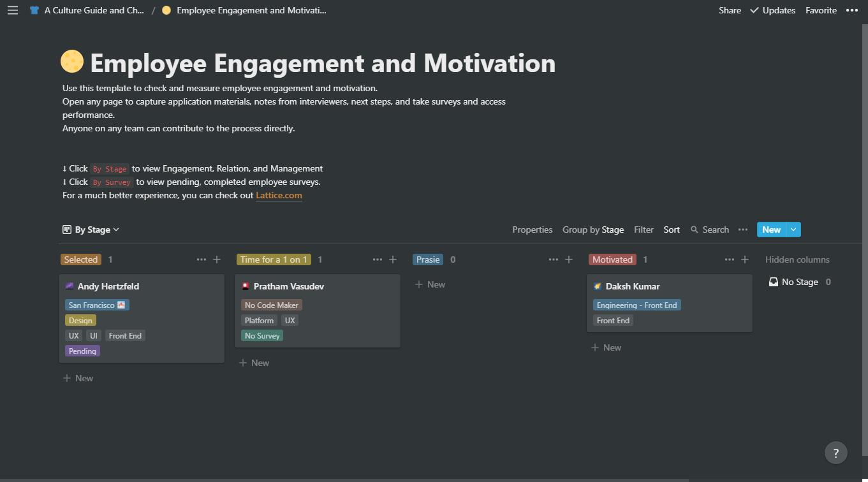The height and width of the screenshot is (482, 868).
Task: Open options for the Selected column via its ellipsis
Action: coord(201,259)
